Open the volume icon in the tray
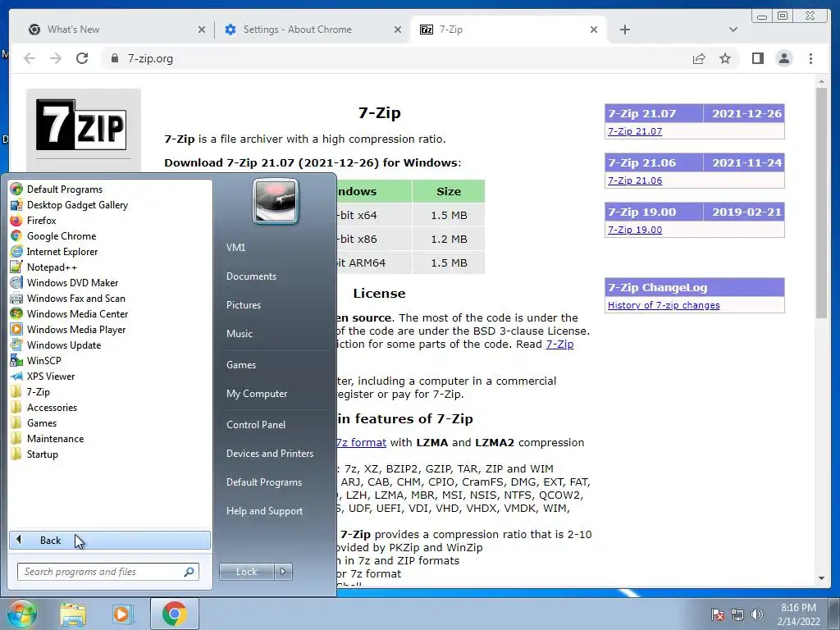Image resolution: width=840 pixels, height=630 pixels. [757, 614]
